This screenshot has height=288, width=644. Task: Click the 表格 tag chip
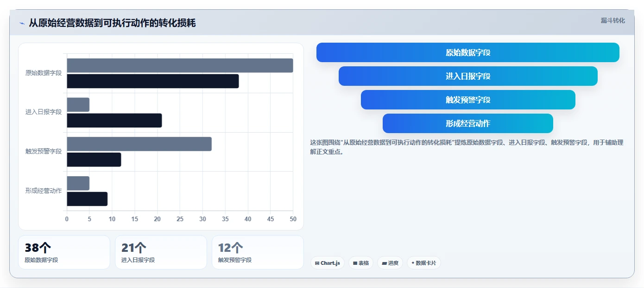(x=361, y=263)
